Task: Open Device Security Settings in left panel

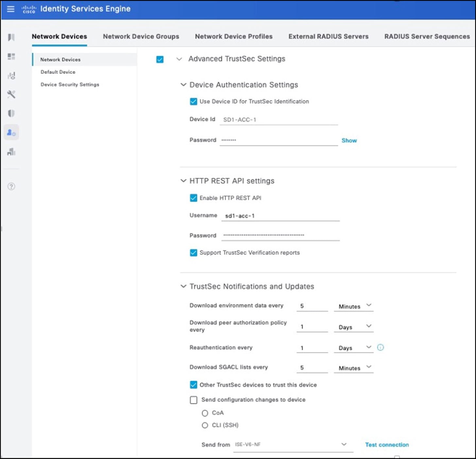Action: point(70,84)
